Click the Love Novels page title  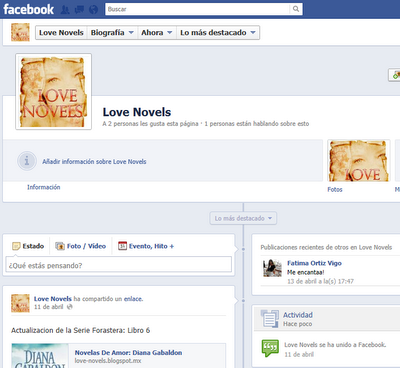coord(137,112)
